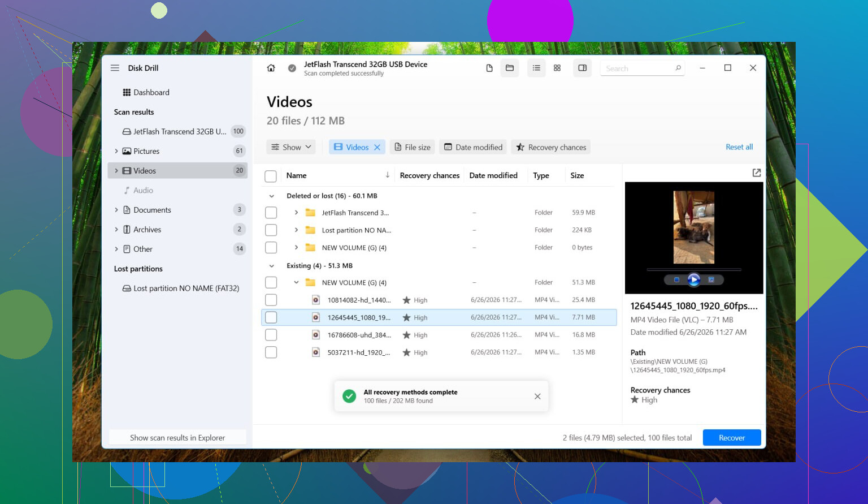Expand the JetFlash Transcend 3... folder
Viewport: 868px width, 504px height.
click(x=296, y=213)
